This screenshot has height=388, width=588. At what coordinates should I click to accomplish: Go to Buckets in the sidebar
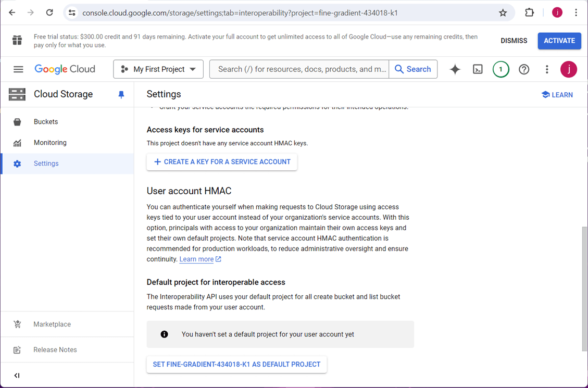46,122
